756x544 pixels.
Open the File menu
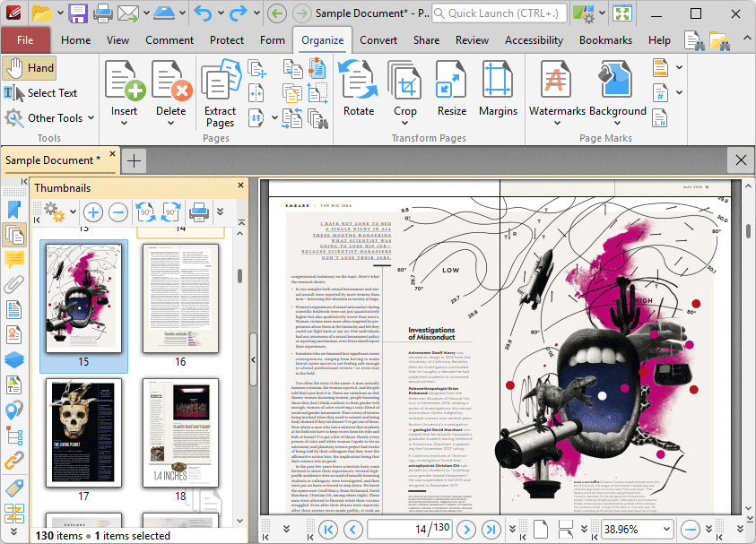26,39
